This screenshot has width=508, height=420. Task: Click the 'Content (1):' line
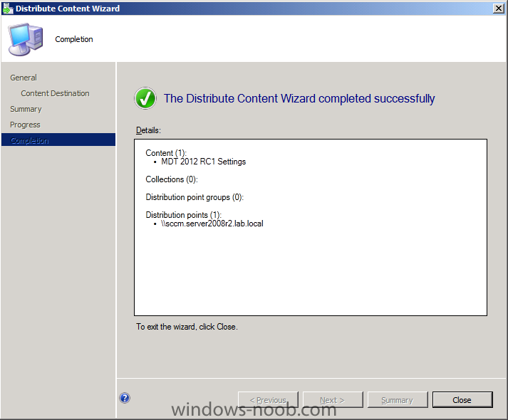(x=166, y=153)
